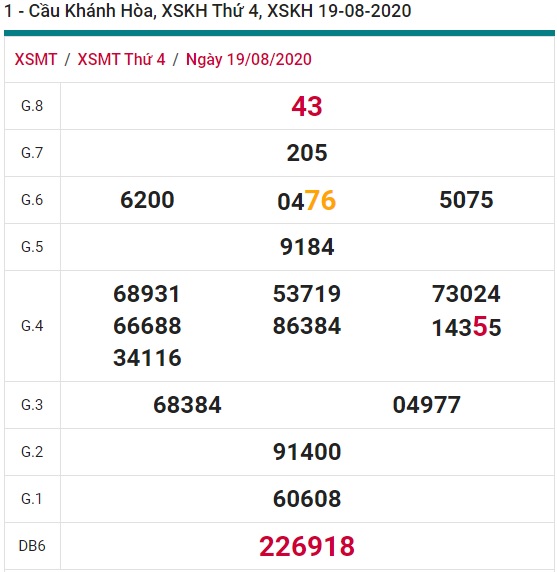This screenshot has height=572, width=557.
Task: Select the G.4 number 14355
Action: (x=466, y=327)
